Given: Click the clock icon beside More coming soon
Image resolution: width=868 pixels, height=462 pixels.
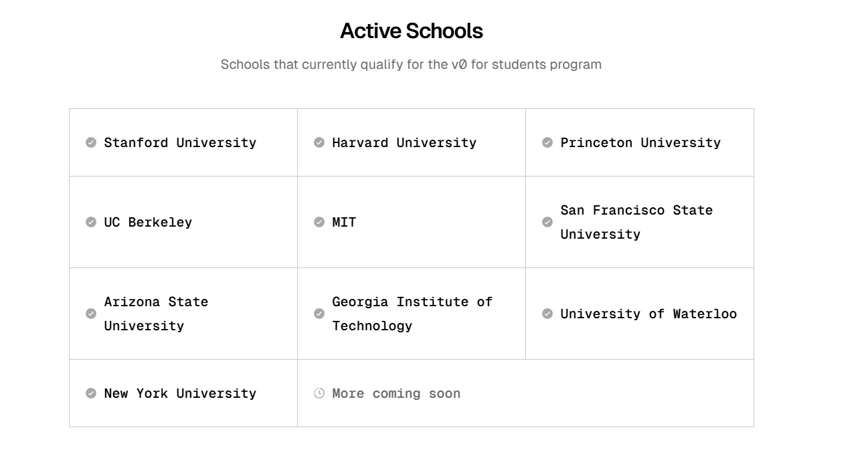Looking at the screenshot, I should (x=319, y=393).
